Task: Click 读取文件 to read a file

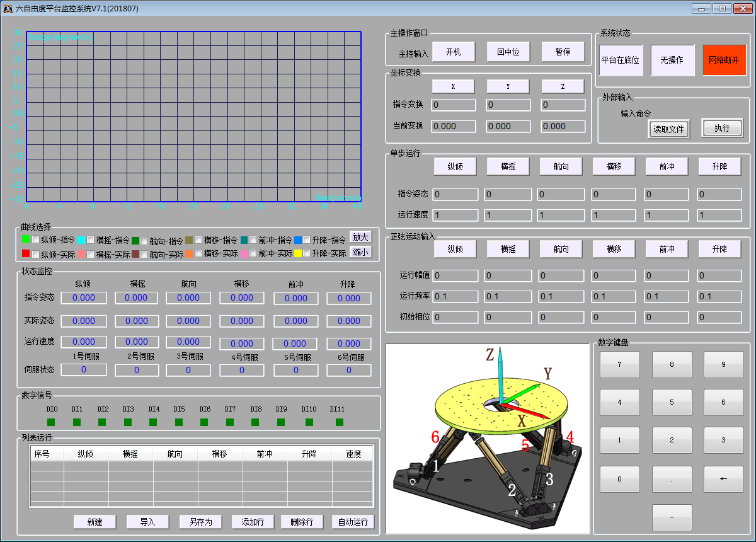Action: pos(670,129)
